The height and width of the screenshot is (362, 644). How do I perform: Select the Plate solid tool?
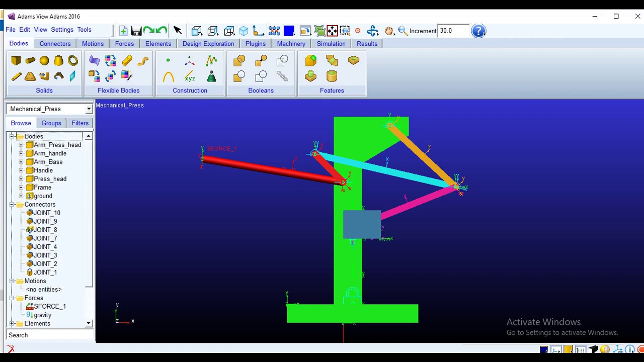(x=30, y=76)
